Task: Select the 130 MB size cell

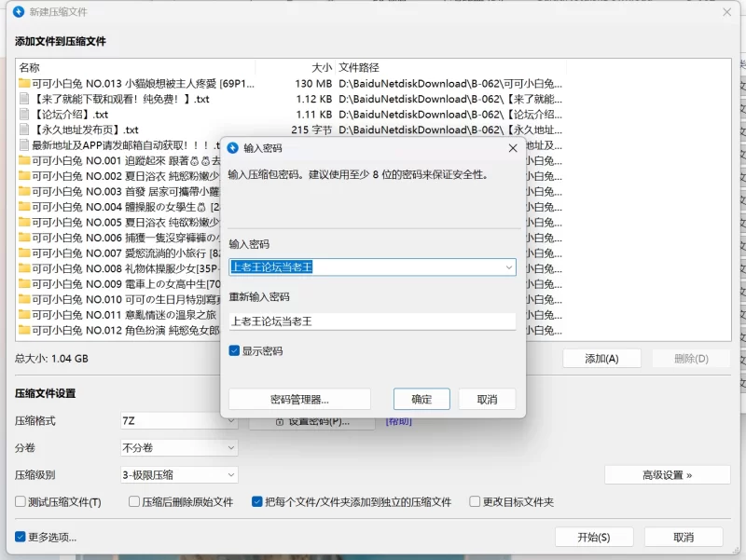Action: click(x=313, y=83)
